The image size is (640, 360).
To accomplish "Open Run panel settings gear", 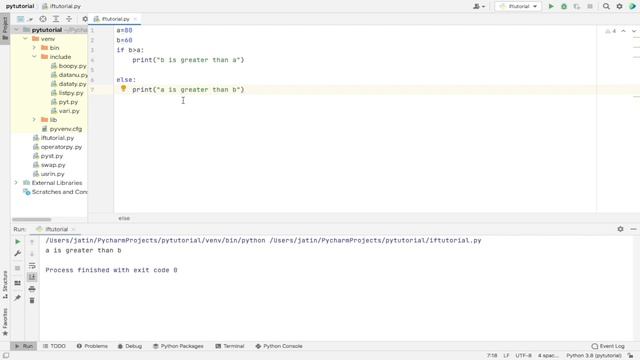I will 620,229.
